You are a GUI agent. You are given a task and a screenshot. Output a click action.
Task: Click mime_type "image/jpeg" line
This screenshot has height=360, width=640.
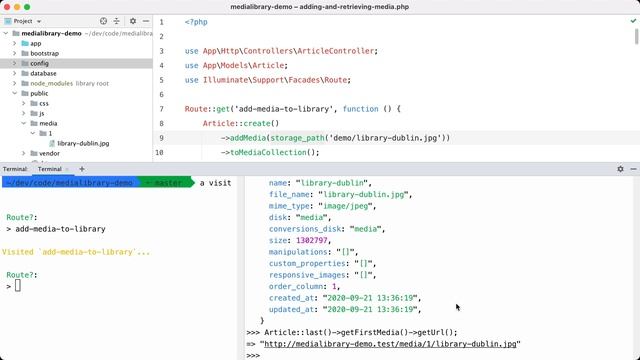(x=322, y=206)
